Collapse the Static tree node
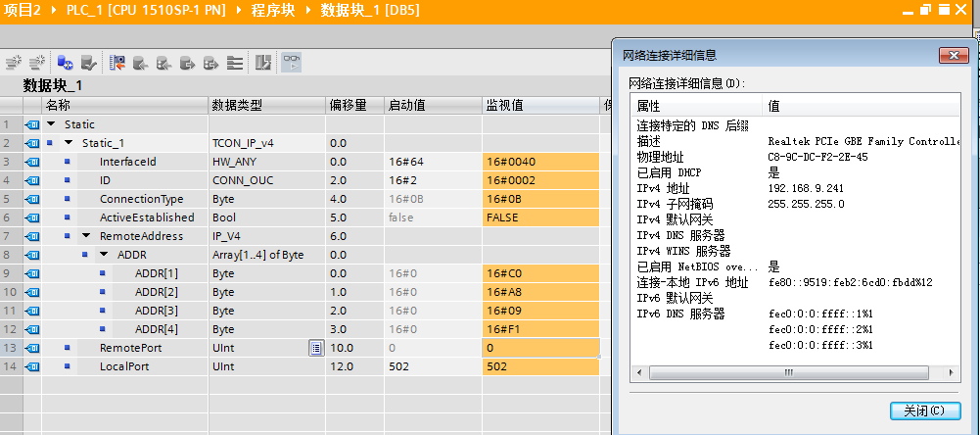980x435 pixels. 51,124
